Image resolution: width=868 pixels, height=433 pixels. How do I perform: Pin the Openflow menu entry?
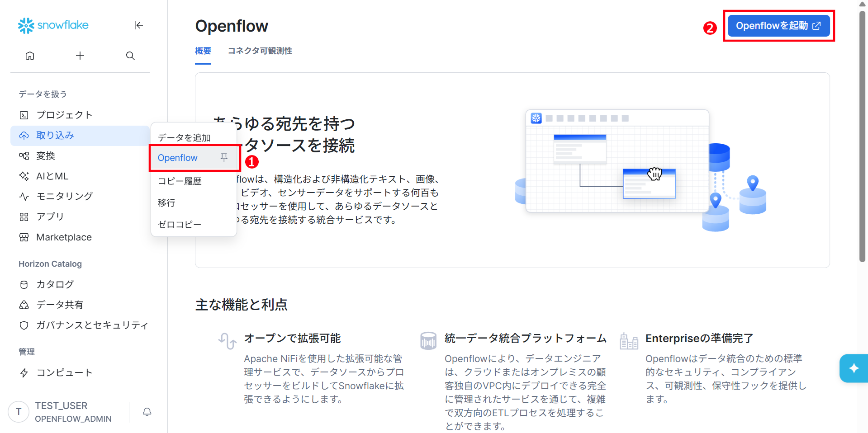coord(224,157)
